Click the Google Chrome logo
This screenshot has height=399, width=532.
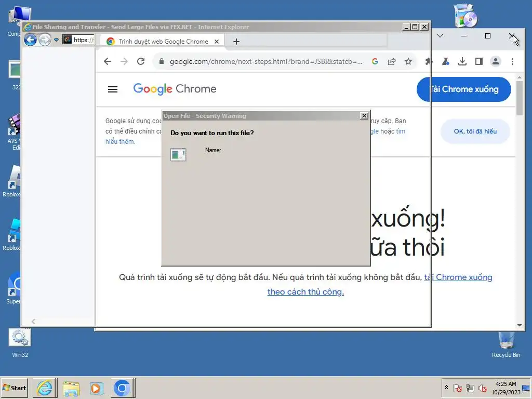[x=175, y=89]
